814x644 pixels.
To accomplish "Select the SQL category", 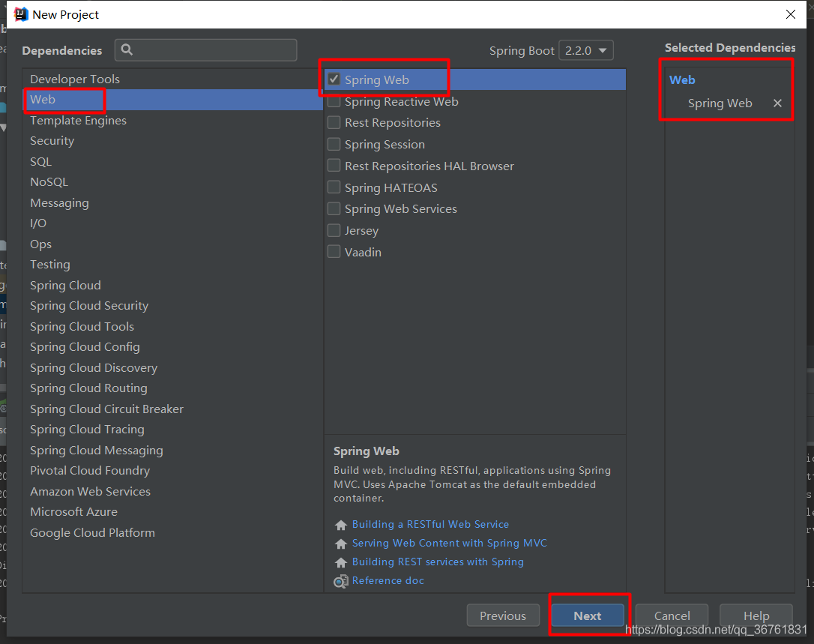I will pyautogui.click(x=172, y=161).
